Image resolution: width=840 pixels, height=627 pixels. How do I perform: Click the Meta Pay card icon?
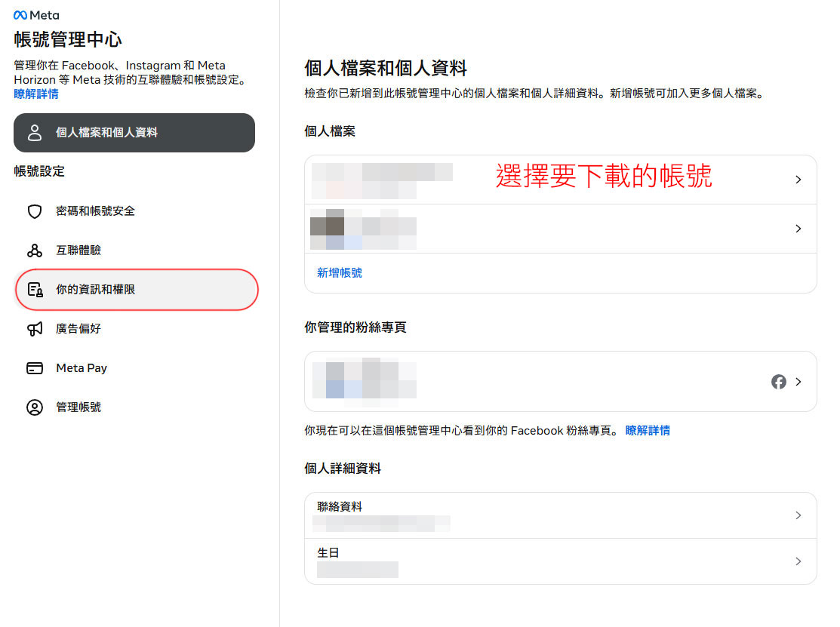(35, 368)
